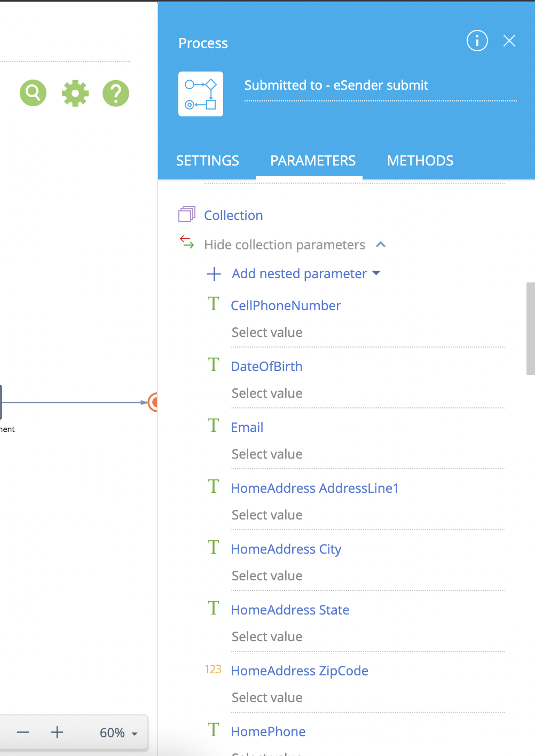
Task: Click the green question mark help icon
Action: 116,93
